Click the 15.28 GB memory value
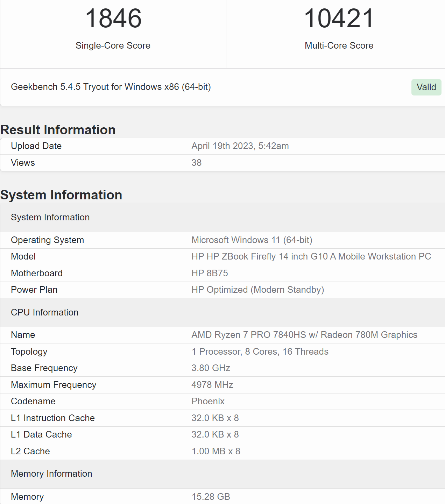This screenshot has width=445, height=504. click(x=211, y=497)
